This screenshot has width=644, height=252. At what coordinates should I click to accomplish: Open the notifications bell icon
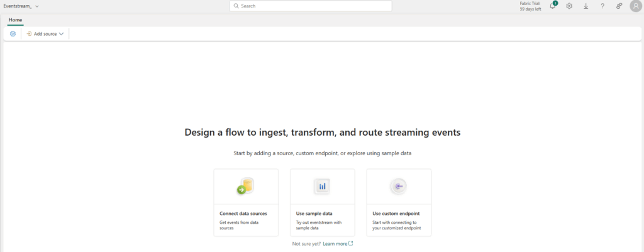point(553,6)
